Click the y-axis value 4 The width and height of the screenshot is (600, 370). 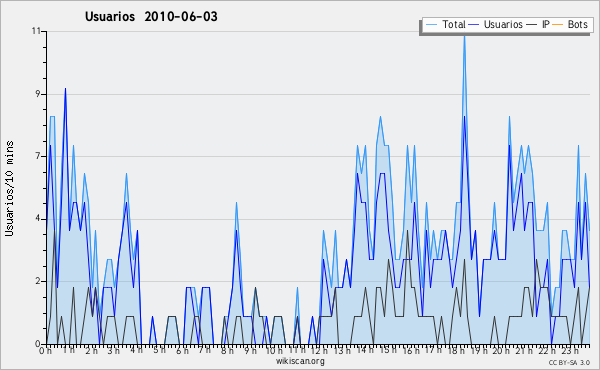click(38, 219)
